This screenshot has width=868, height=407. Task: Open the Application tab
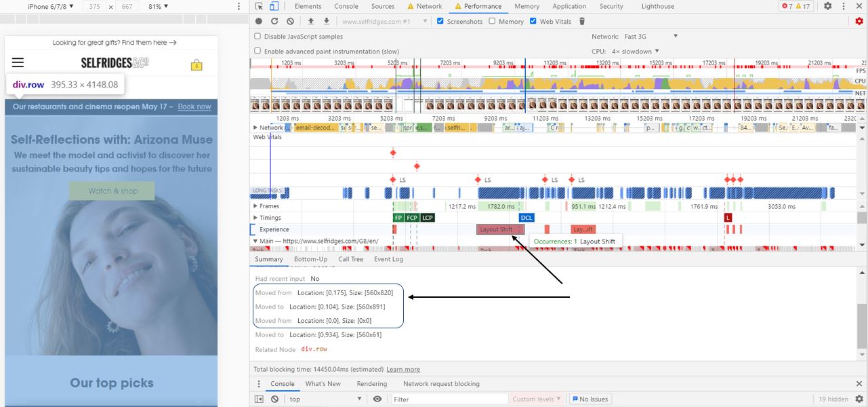(x=569, y=6)
